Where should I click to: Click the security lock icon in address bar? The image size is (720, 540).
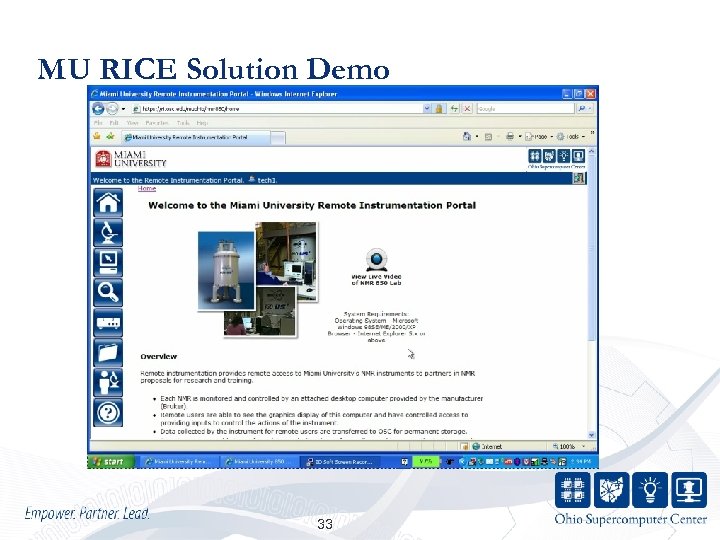[x=439, y=109]
